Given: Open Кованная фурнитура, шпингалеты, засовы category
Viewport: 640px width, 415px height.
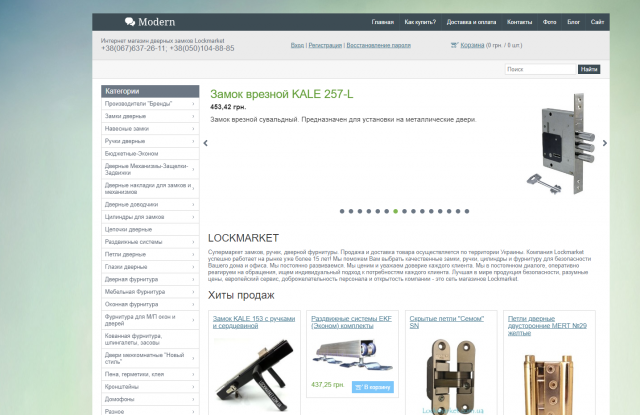Looking at the screenshot, I should (150, 339).
